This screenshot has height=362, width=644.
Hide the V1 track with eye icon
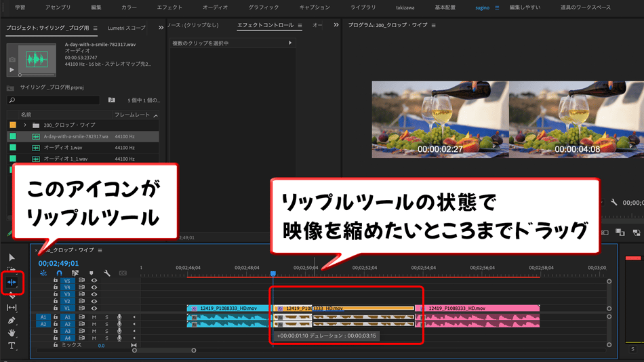(x=94, y=308)
